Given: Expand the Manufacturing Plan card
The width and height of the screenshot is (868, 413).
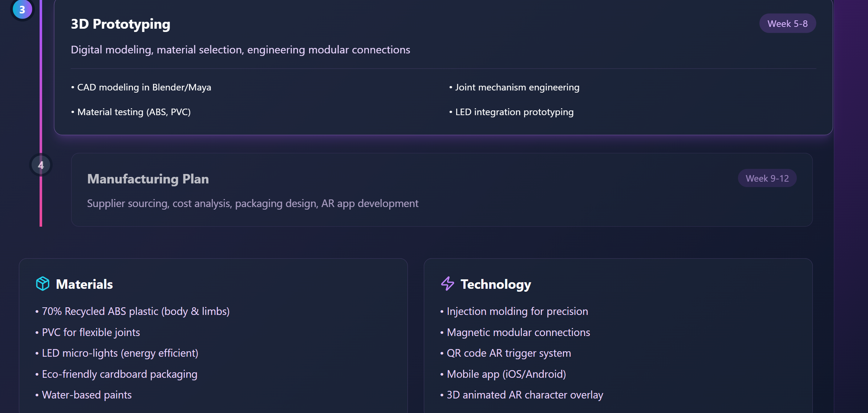Looking at the screenshot, I should coord(441,190).
